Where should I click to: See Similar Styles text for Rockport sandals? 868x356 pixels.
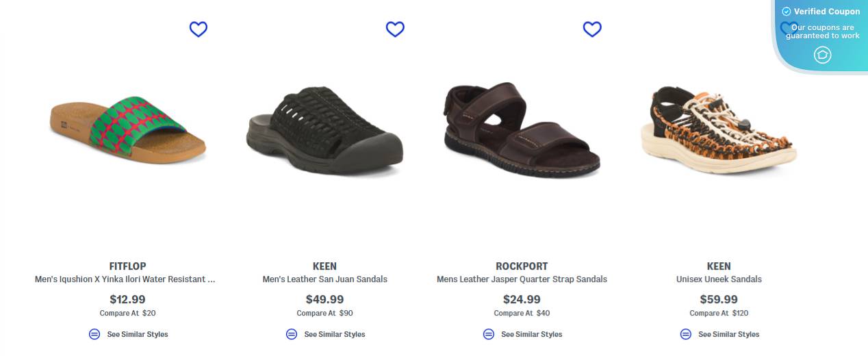[x=531, y=335]
